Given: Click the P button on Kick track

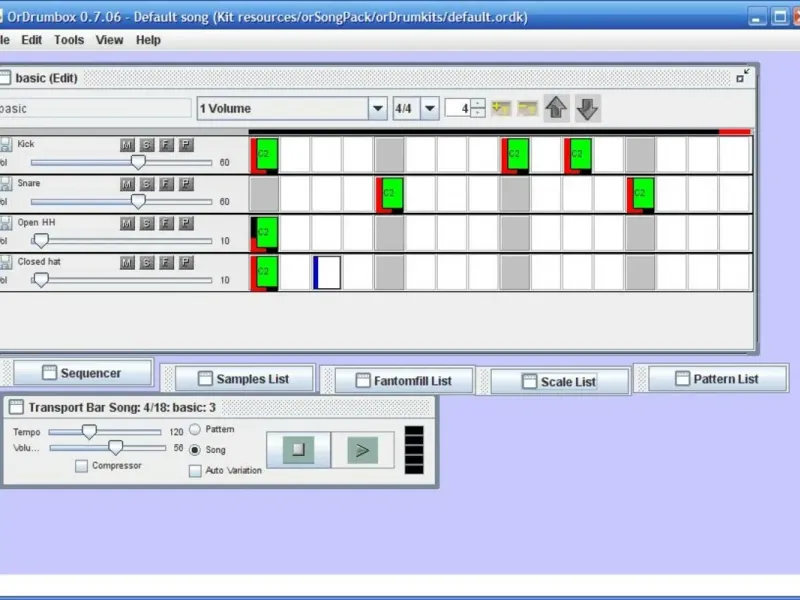Looking at the screenshot, I should click(186, 145).
